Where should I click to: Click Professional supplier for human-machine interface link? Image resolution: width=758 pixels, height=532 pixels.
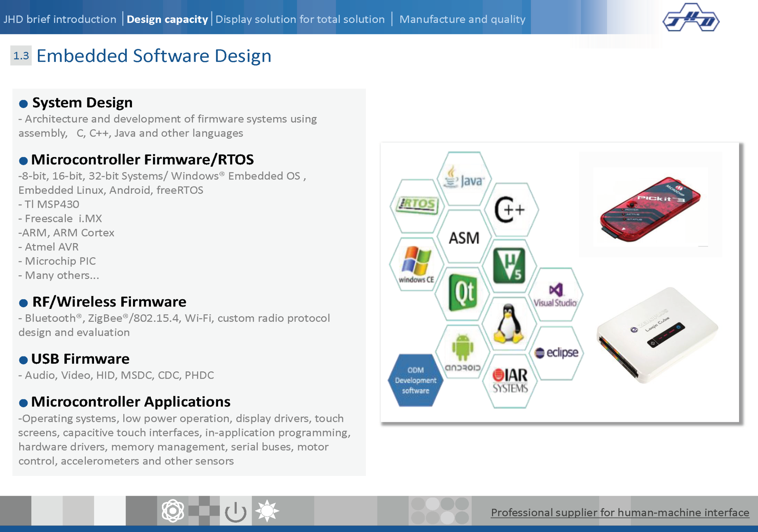pos(620,512)
